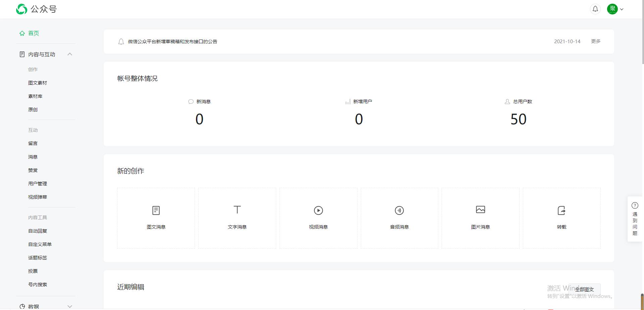Click the notification bell icon in header

coord(595,9)
